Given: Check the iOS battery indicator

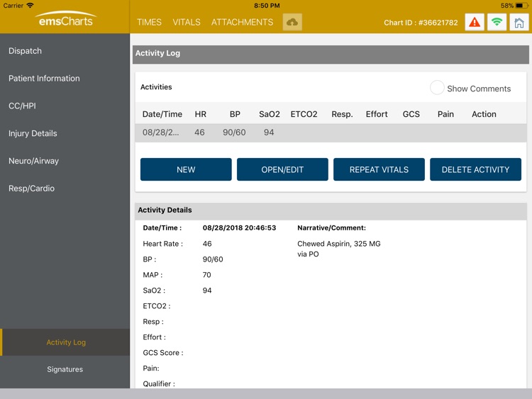Looking at the screenshot, I should pyautogui.click(x=521, y=6).
